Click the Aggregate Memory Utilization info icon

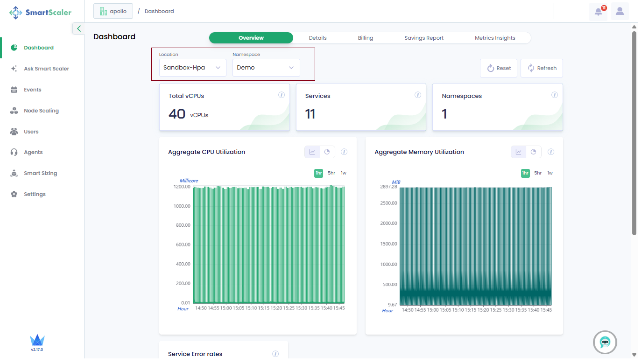551,152
